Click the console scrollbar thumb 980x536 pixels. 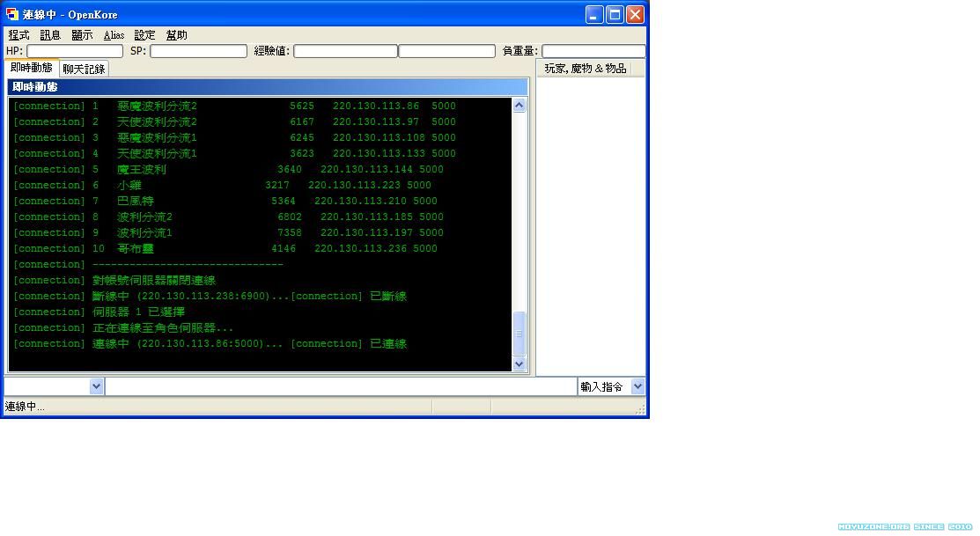click(x=519, y=334)
